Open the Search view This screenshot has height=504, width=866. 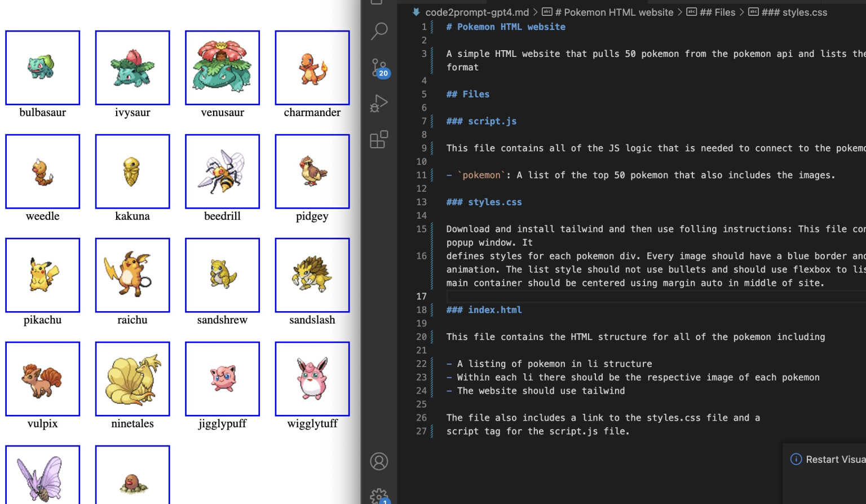click(x=378, y=32)
